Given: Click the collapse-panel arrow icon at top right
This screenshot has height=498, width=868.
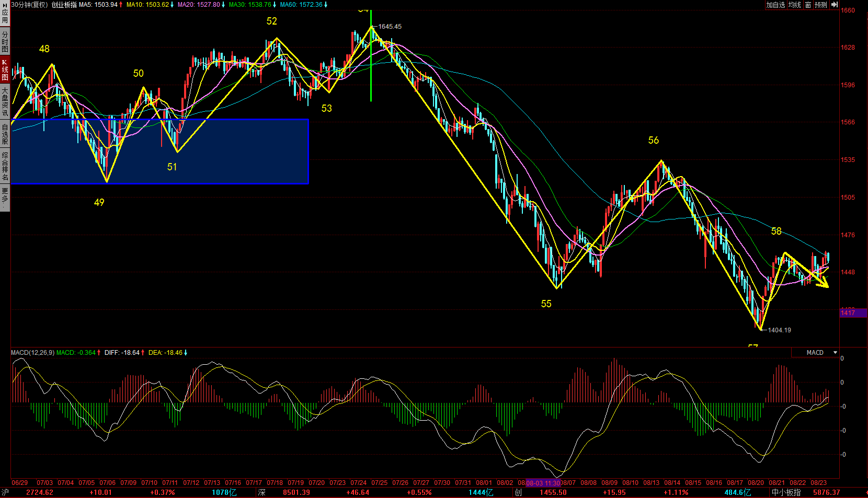Looking at the screenshot, I should click(835, 5).
